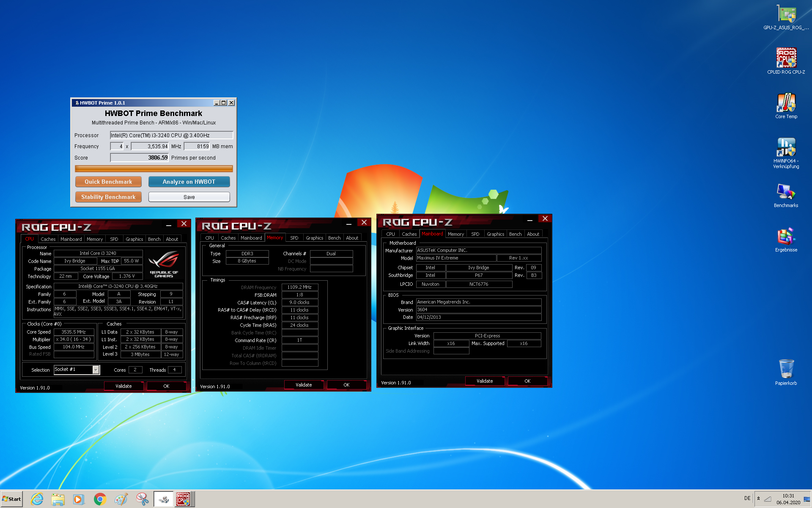Start the Stability Benchmark
812x508 pixels.
(108, 197)
